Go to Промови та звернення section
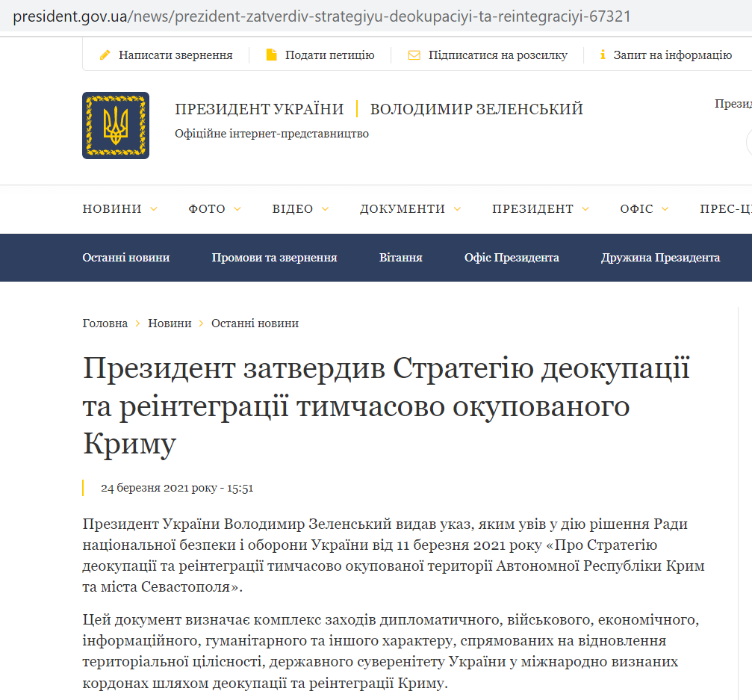 (x=274, y=258)
